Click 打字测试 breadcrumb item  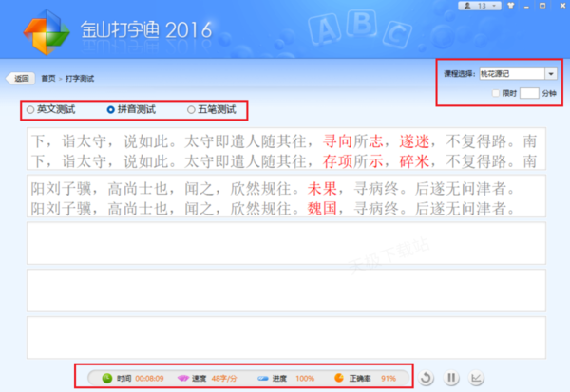[80, 79]
